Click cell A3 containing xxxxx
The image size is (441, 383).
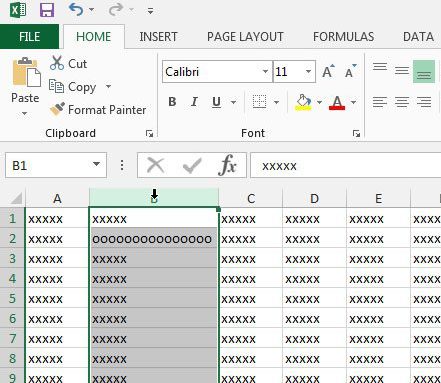57,259
